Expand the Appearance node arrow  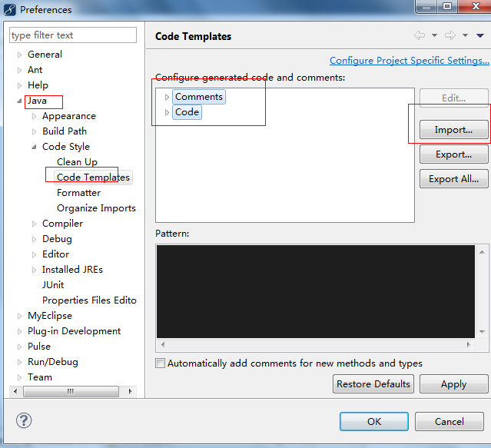[x=34, y=117]
